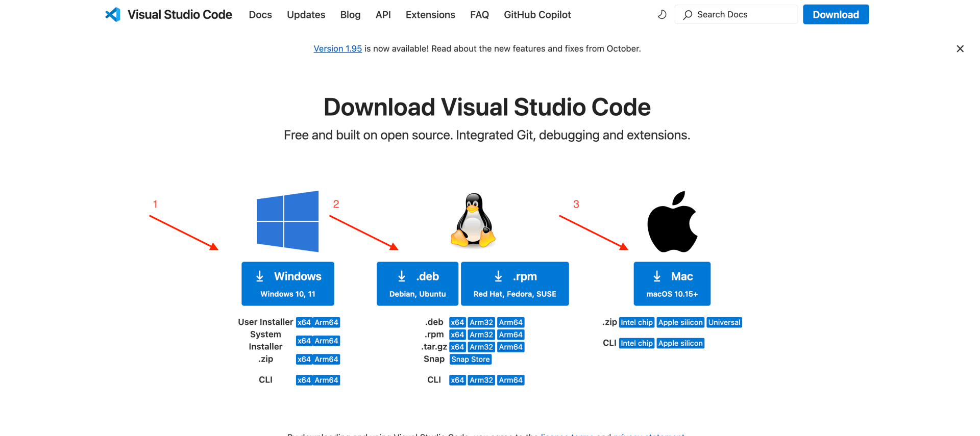This screenshot has height=436, width=980.
Task: Download the Mac macOS 10.15+ build
Action: [x=672, y=284]
